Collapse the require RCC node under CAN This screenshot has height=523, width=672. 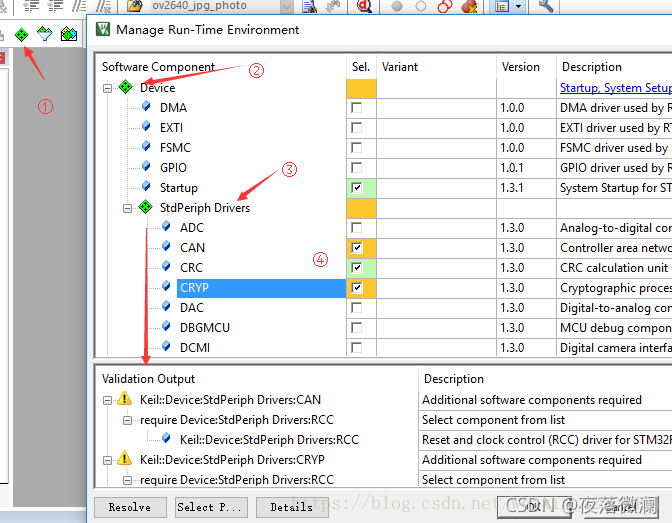point(127,420)
